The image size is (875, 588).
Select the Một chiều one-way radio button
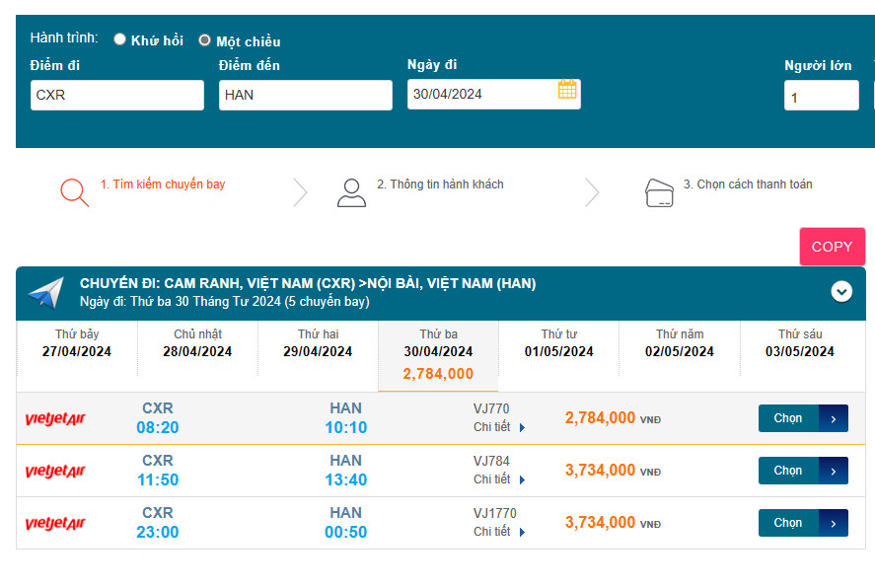[204, 40]
